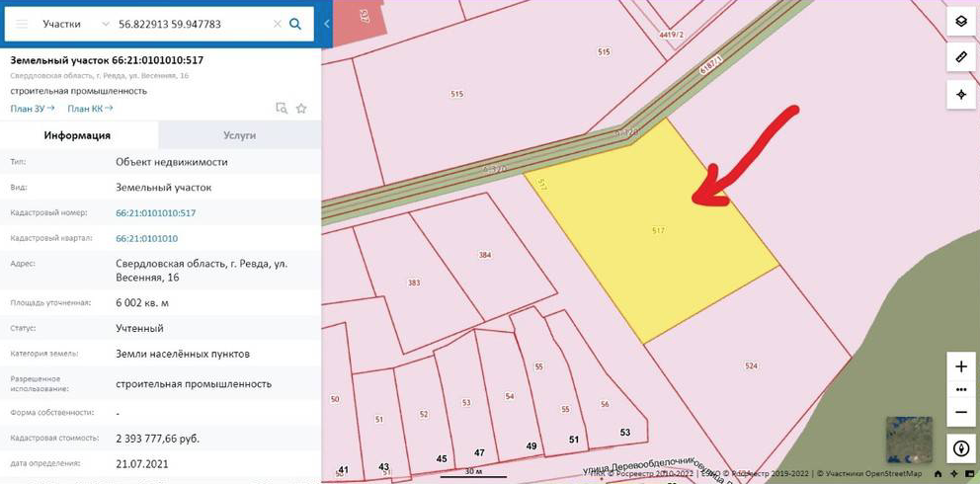Click the magnifier search icon
The height and width of the screenshot is (484, 980).
(x=295, y=25)
